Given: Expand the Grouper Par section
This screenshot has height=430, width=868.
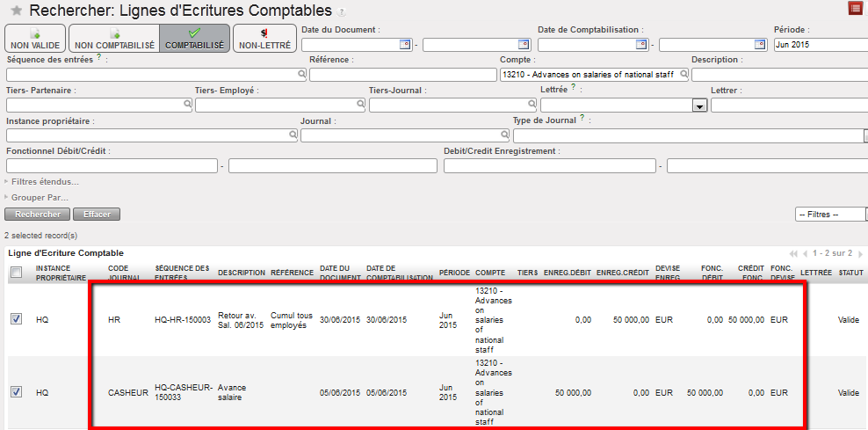Looking at the screenshot, I should (39, 197).
